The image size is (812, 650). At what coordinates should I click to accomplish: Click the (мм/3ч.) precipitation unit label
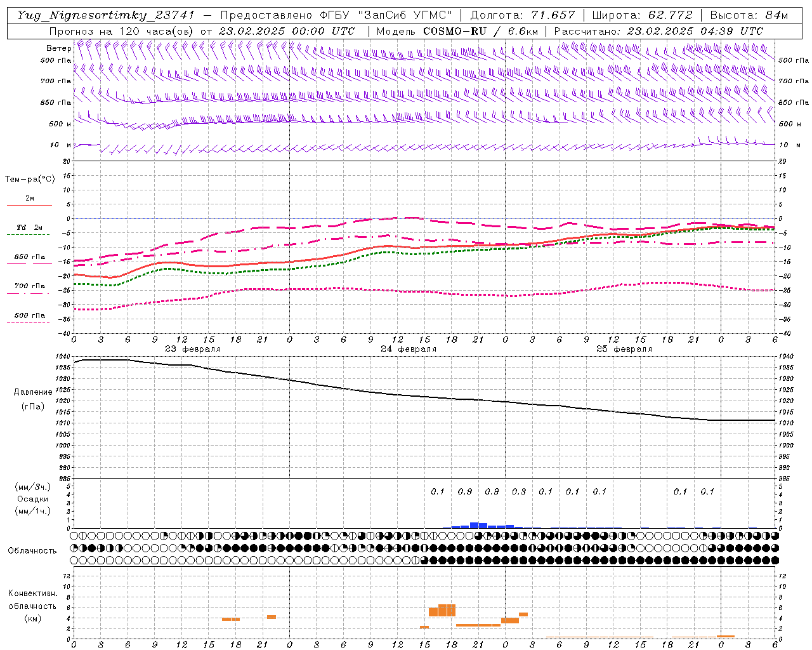tap(33, 487)
